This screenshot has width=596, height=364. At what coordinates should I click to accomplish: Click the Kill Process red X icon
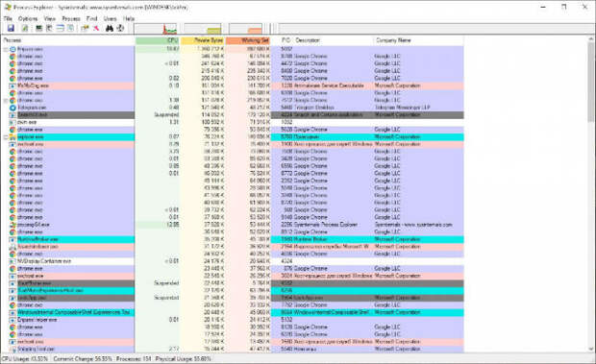[96, 28]
